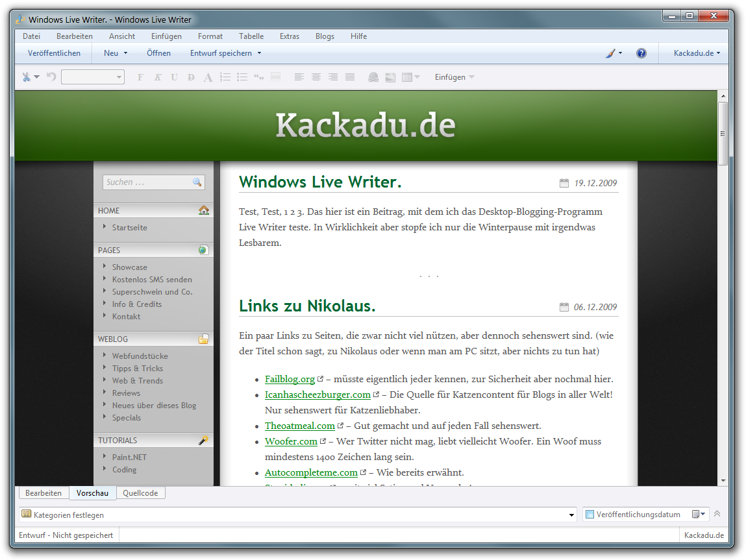Image resolution: width=746 pixels, height=560 pixels.
Task: Open the font style combo box
Action: click(x=93, y=77)
